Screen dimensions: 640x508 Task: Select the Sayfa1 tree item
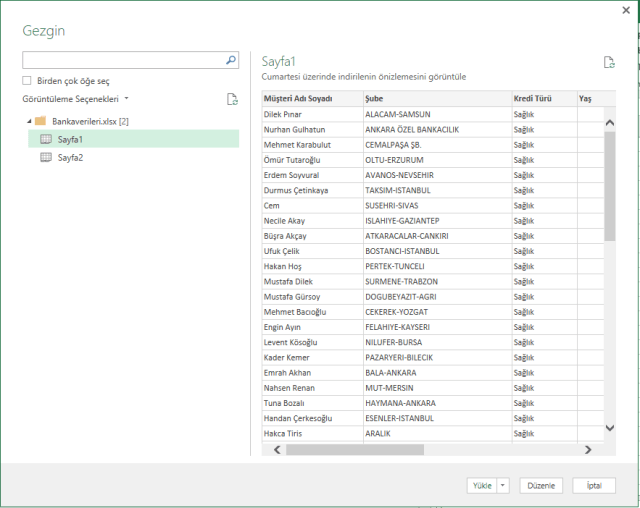click(x=133, y=139)
